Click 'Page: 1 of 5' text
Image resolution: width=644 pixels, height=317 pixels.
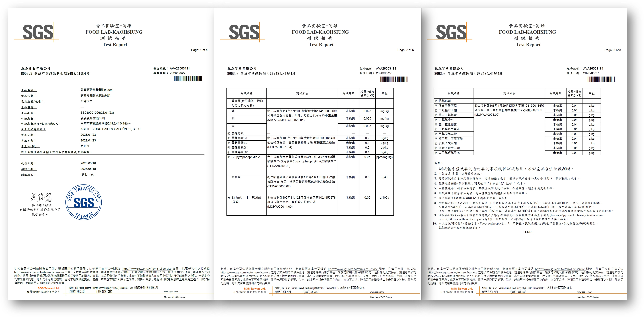click(x=199, y=50)
